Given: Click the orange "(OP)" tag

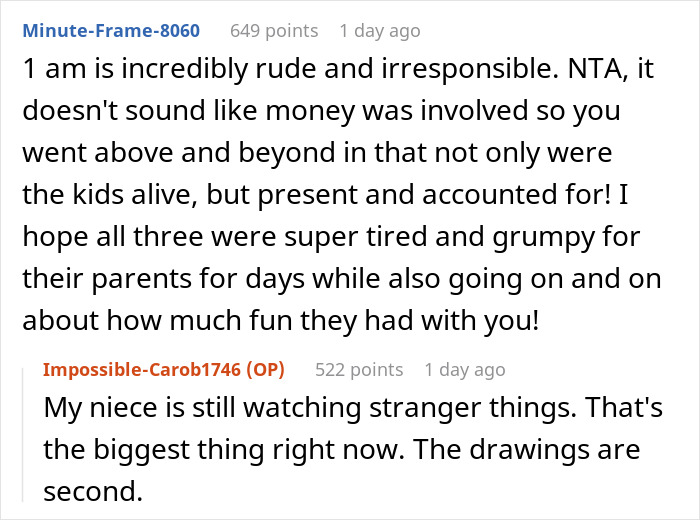Looking at the screenshot, I should click(266, 370).
